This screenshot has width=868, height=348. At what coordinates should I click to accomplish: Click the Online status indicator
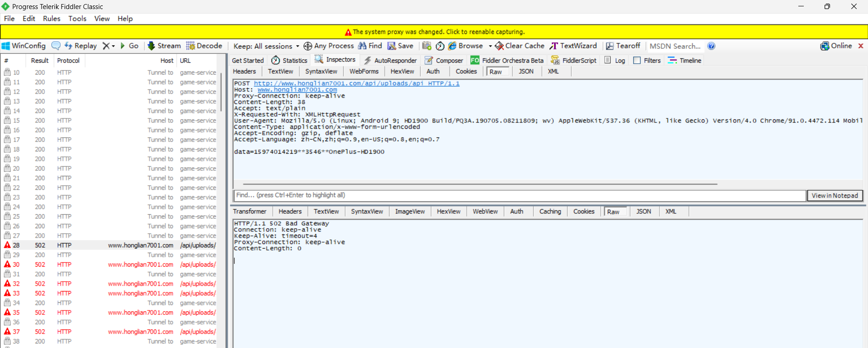click(836, 46)
